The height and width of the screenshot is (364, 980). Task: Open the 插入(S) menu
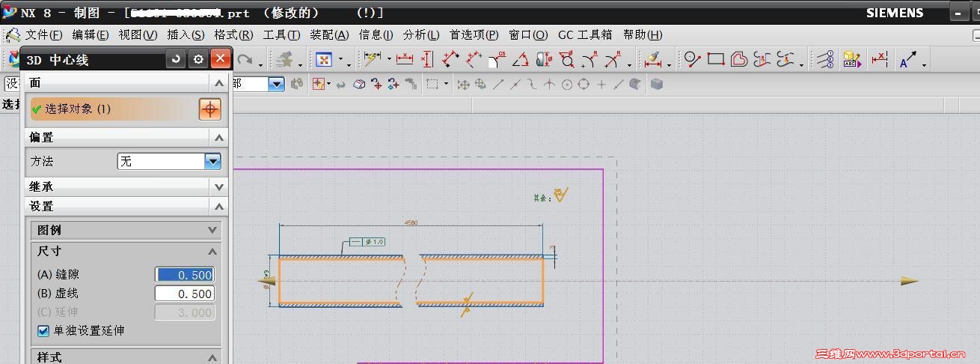(x=186, y=34)
